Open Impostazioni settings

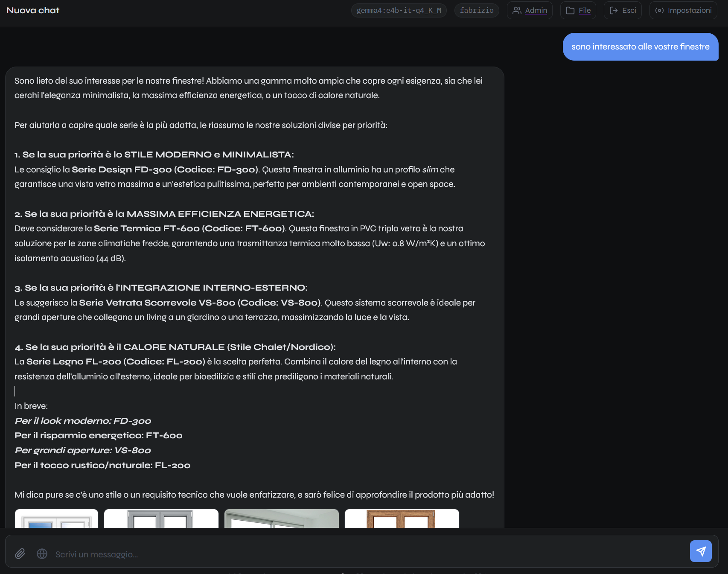click(x=683, y=10)
